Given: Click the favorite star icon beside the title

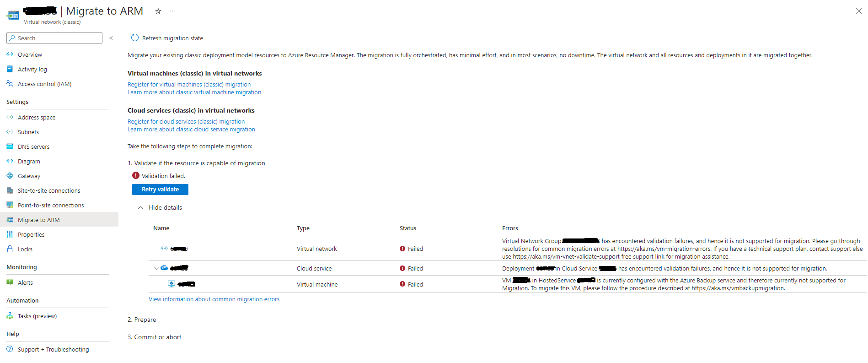Looking at the screenshot, I should point(158,11).
